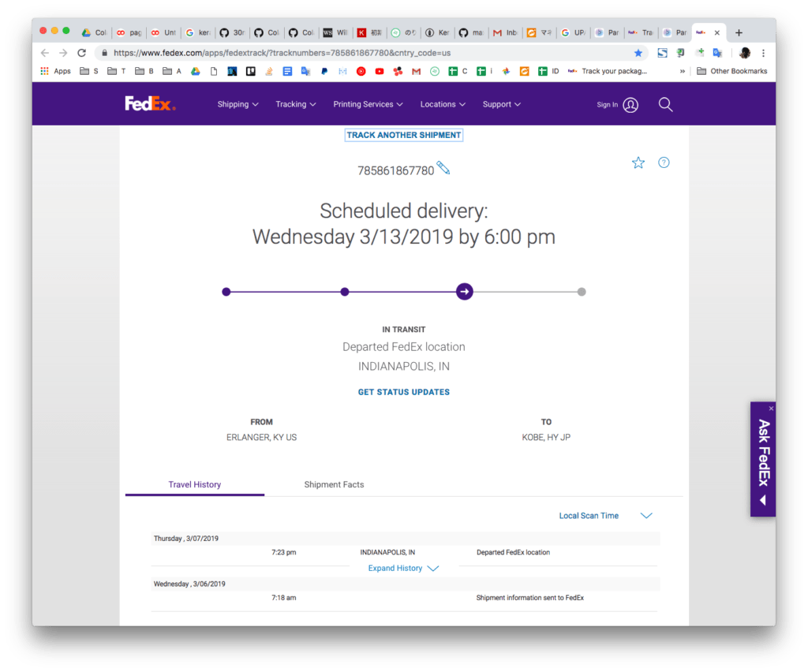Reload the FedEx tracking page
Screen dimensions: 808x672
81,53
